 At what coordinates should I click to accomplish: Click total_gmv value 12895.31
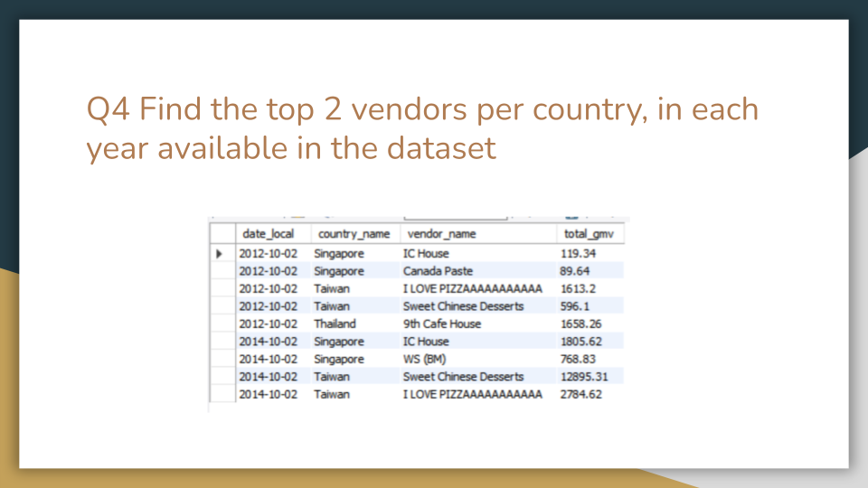coord(584,377)
